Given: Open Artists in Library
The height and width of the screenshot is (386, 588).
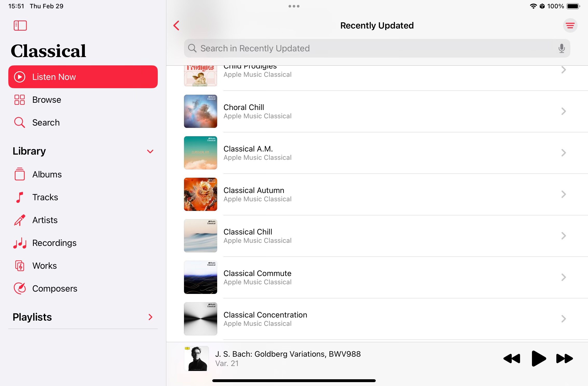Looking at the screenshot, I should (83, 220).
